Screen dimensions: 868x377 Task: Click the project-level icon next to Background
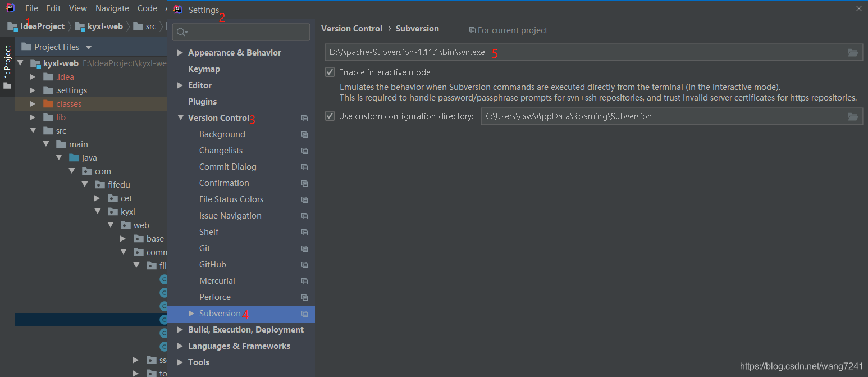(x=304, y=134)
